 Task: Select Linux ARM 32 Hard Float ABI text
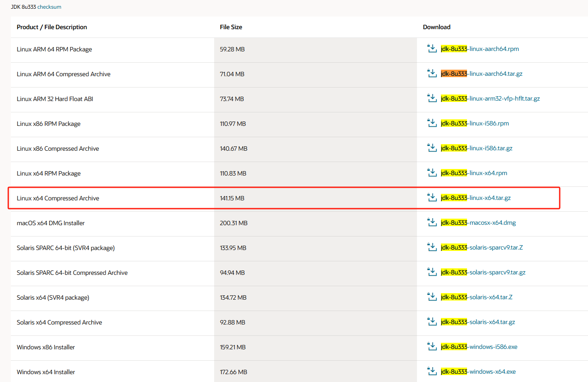click(55, 99)
